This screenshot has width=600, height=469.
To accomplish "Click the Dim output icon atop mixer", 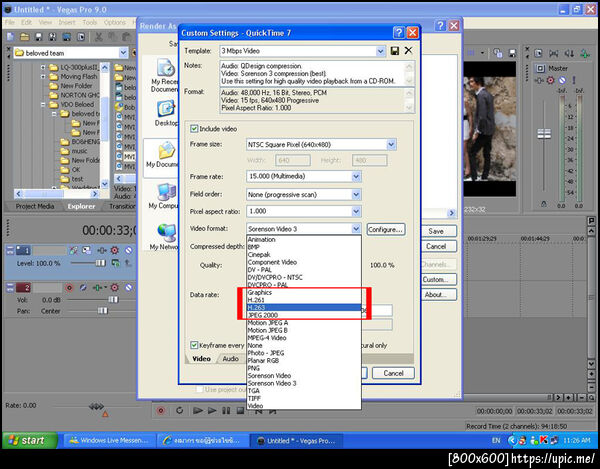I will 569,54.
